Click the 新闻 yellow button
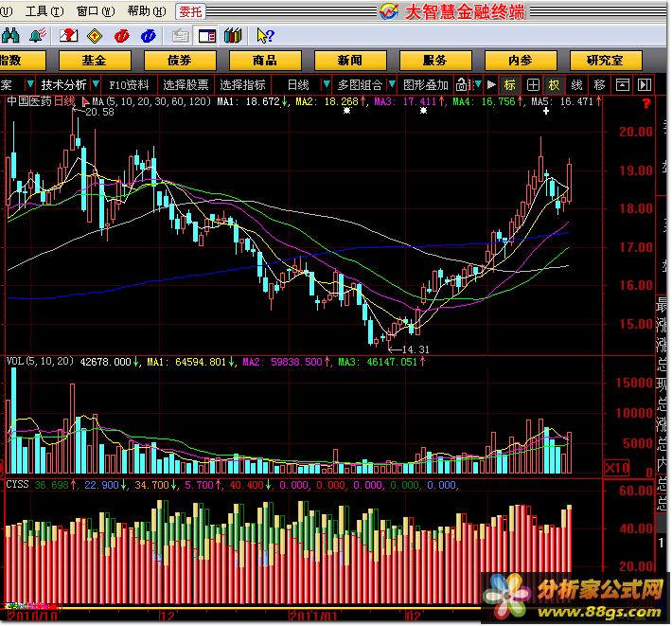Screen dimensions: 672x626 point(350,61)
